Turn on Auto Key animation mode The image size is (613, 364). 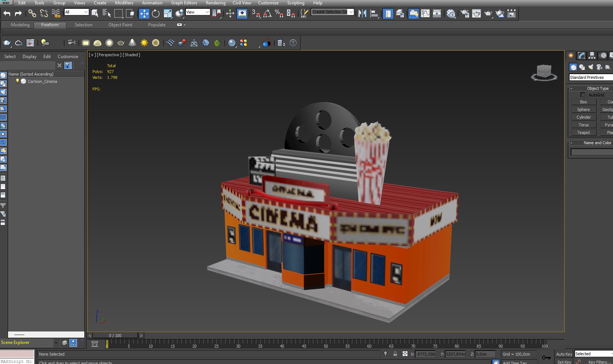(x=564, y=354)
